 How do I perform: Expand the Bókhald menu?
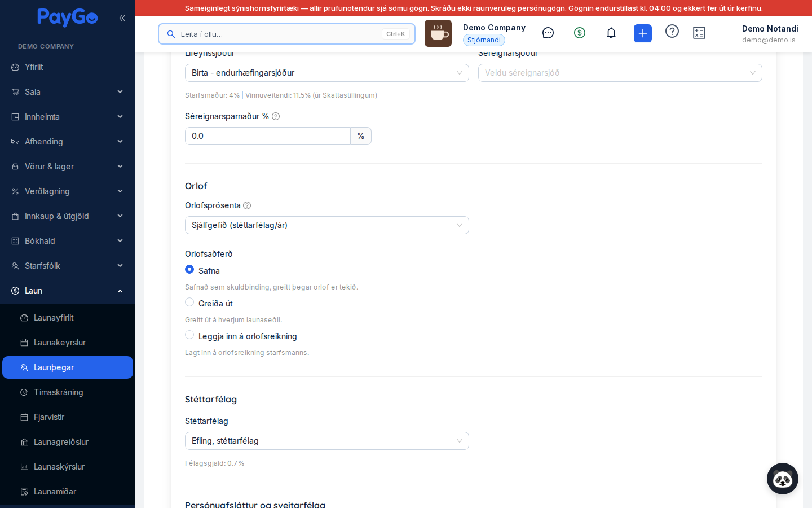[68, 241]
